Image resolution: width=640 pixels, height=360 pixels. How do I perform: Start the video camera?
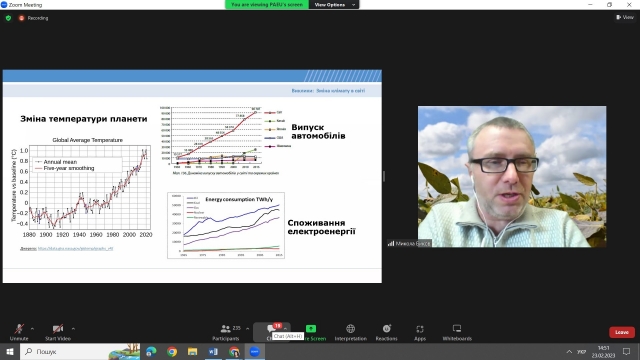point(58,332)
